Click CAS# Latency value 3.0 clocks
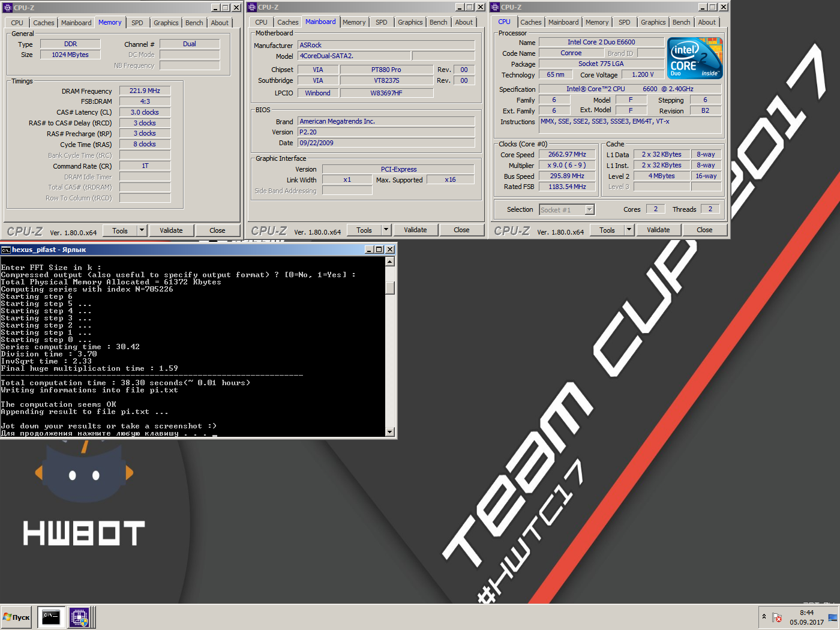Image resolution: width=840 pixels, height=630 pixels. pos(145,112)
